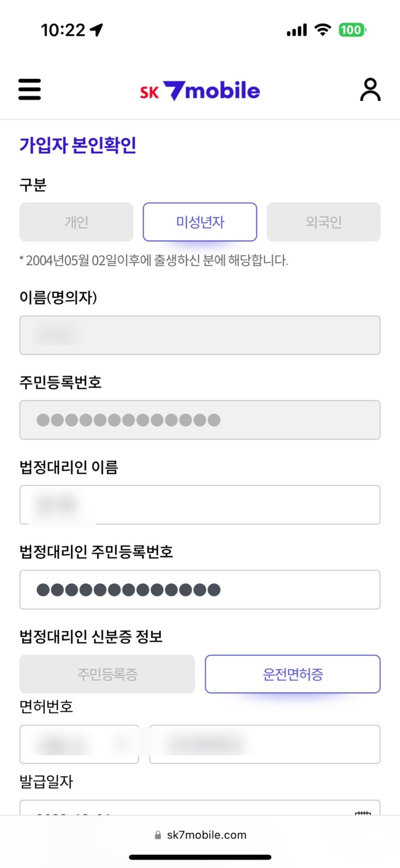Choose 운전면허증 as ID type
The height and width of the screenshot is (868, 400).
coord(293,674)
